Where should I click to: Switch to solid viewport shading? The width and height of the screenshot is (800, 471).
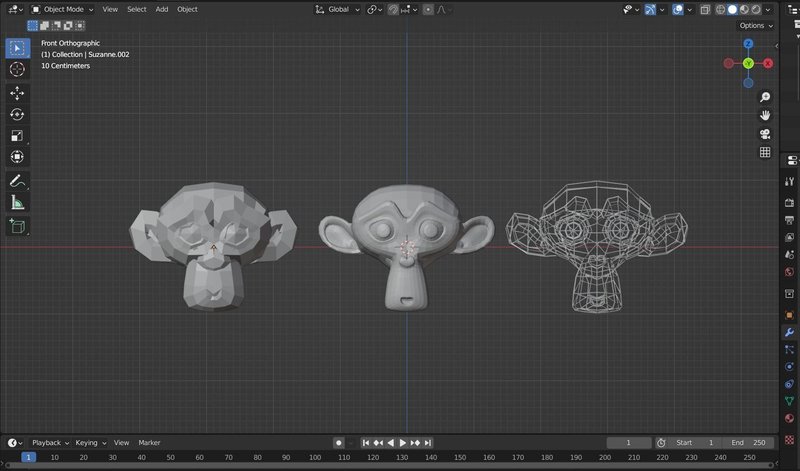[732, 9]
